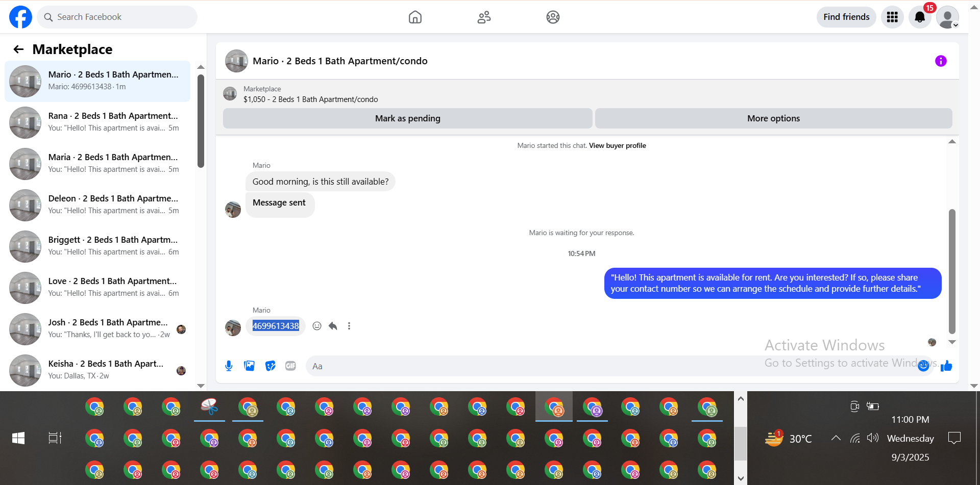Reply to Mario's phone number message

(333, 326)
